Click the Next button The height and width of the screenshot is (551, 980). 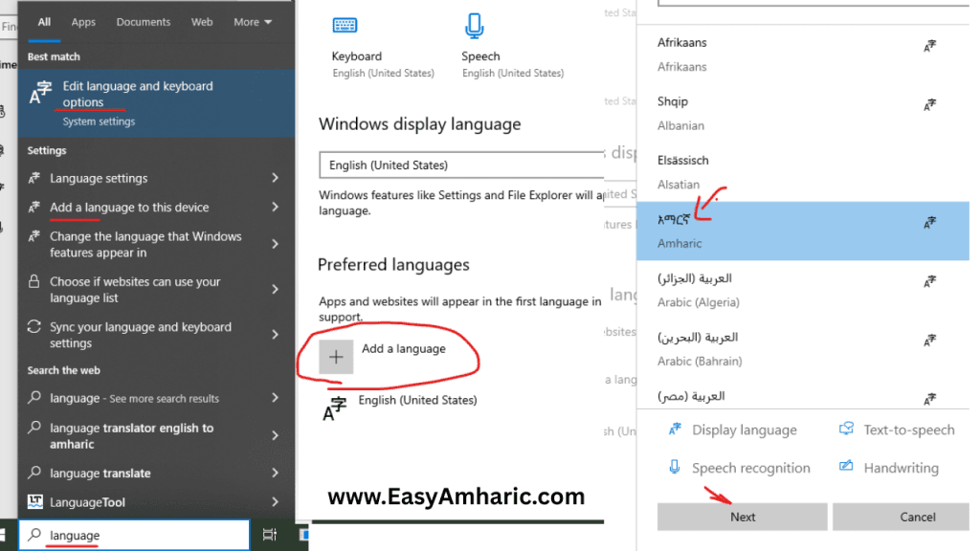(742, 517)
